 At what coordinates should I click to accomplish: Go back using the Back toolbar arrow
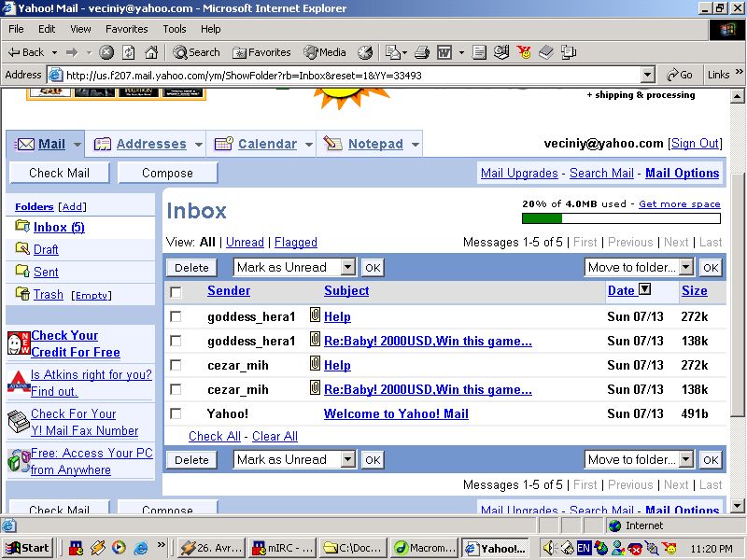pos(26,52)
